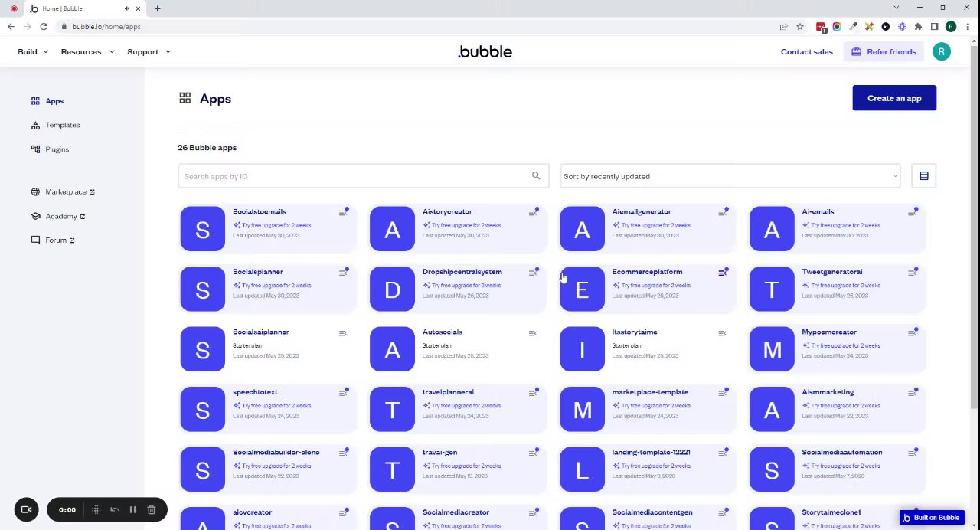Bookmark this page star icon
This screenshot has width=980, height=530.
coord(800,27)
